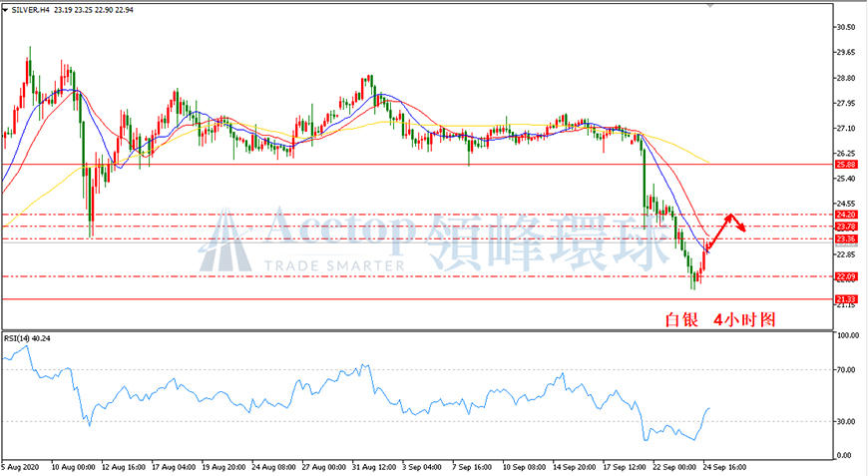Click the 23.36 price level tag
Viewport: 868px width, 476px height.
846,238
